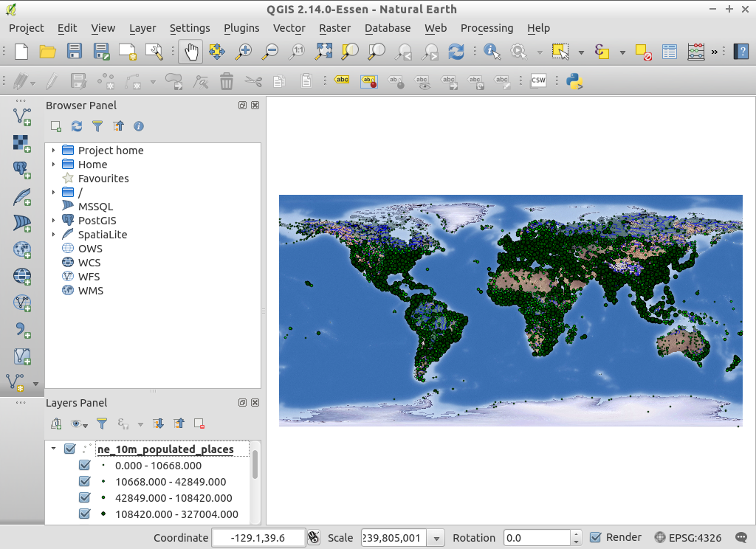Open the New Print Composer tool
This screenshot has height=549, width=756.
tap(128, 52)
